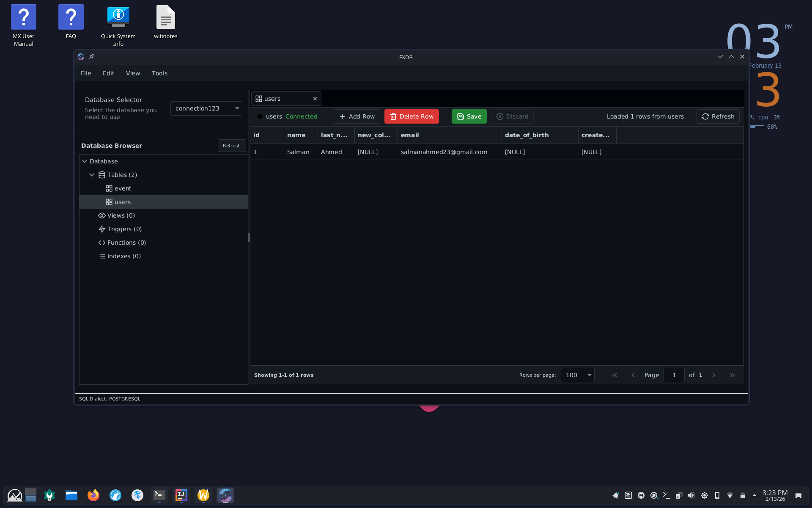Collapse the Database root node

(x=85, y=161)
